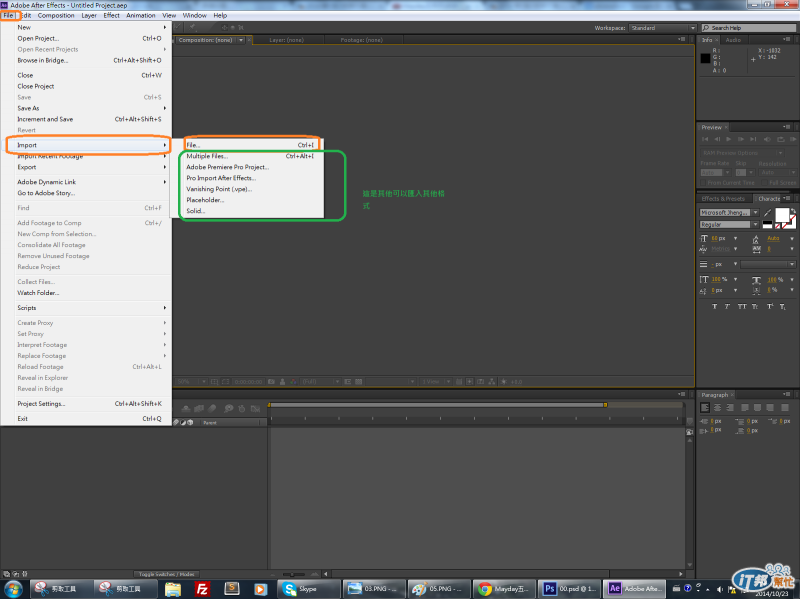Select Placeholder... from Import submenu
The height and width of the screenshot is (599, 800).
tap(251, 200)
